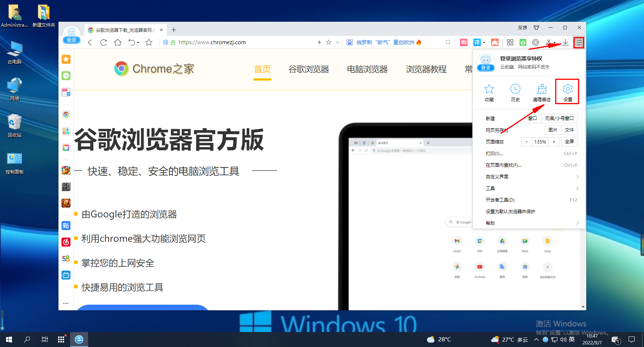Click the download manager arrow icon

(565, 42)
